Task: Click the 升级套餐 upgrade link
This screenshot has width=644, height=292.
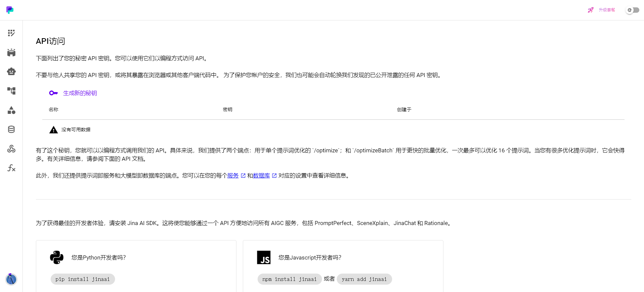Action: pos(607,10)
